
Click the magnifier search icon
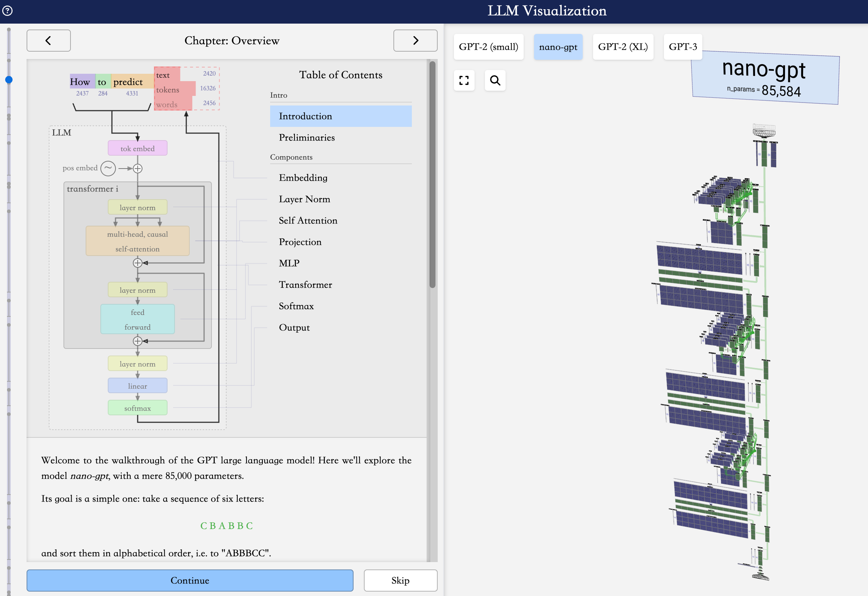[495, 80]
